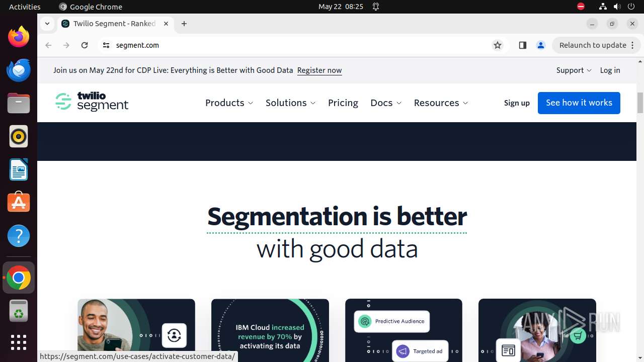Select the Google Chrome dock icon
The image size is (644, 362).
pos(19,278)
